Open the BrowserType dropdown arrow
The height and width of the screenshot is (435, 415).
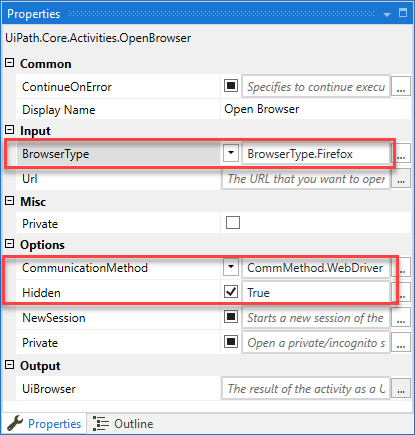(x=231, y=153)
